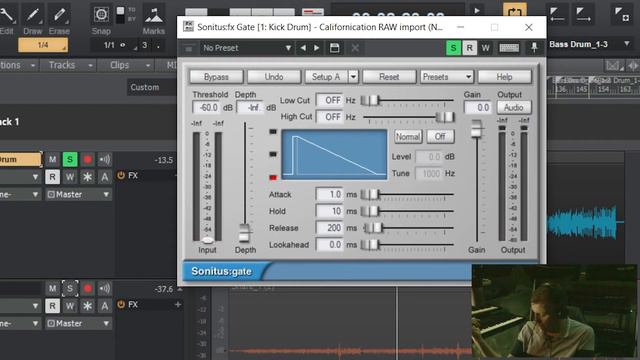This screenshot has height=360, width=640.
Task: Click the Normal mode button
Action: pos(408,136)
